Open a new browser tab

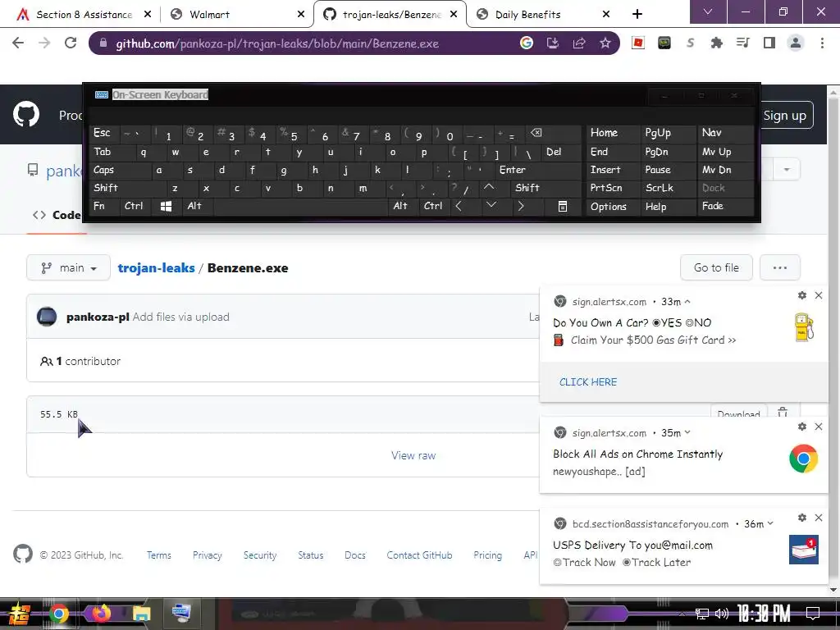[x=637, y=15]
